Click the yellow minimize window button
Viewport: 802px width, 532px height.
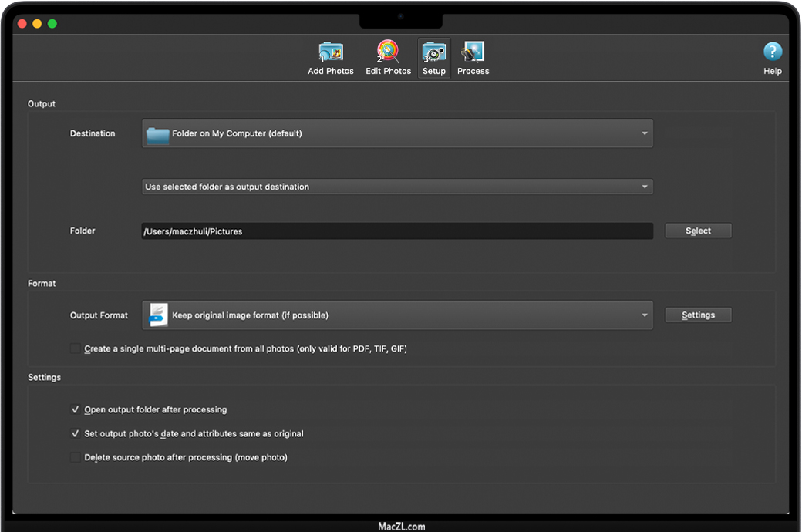(x=37, y=24)
